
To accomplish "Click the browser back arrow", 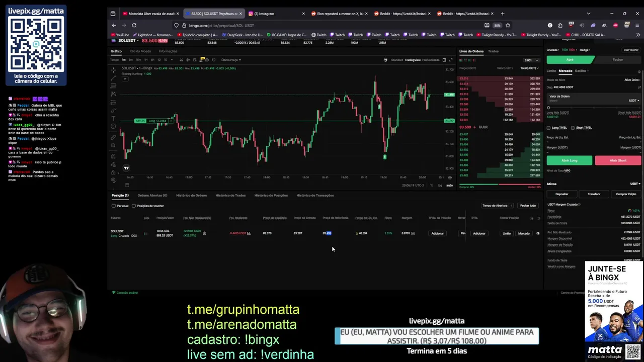I will click(x=114, y=25).
